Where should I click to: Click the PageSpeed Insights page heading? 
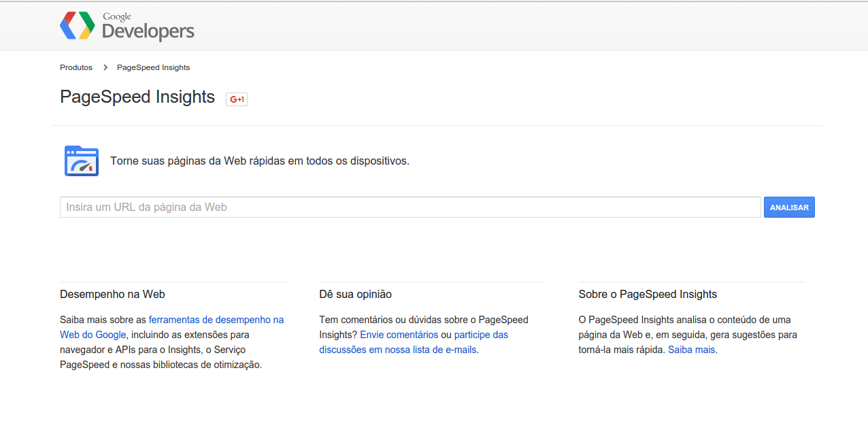137,97
